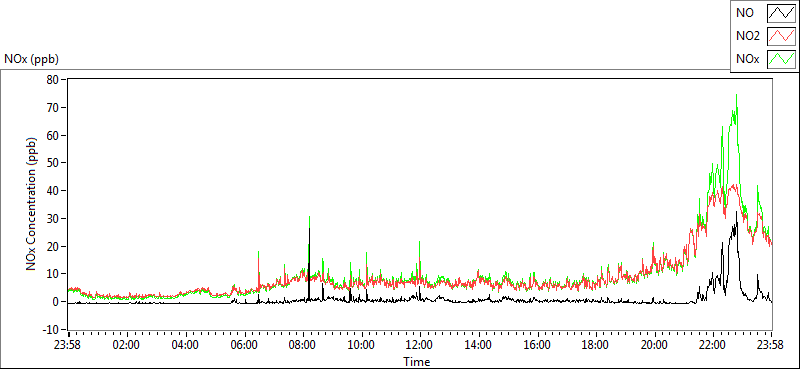The height and width of the screenshot is (369, 800).
Task: Click the 50 y-axis tick label
Action: (x=53, y=163)
